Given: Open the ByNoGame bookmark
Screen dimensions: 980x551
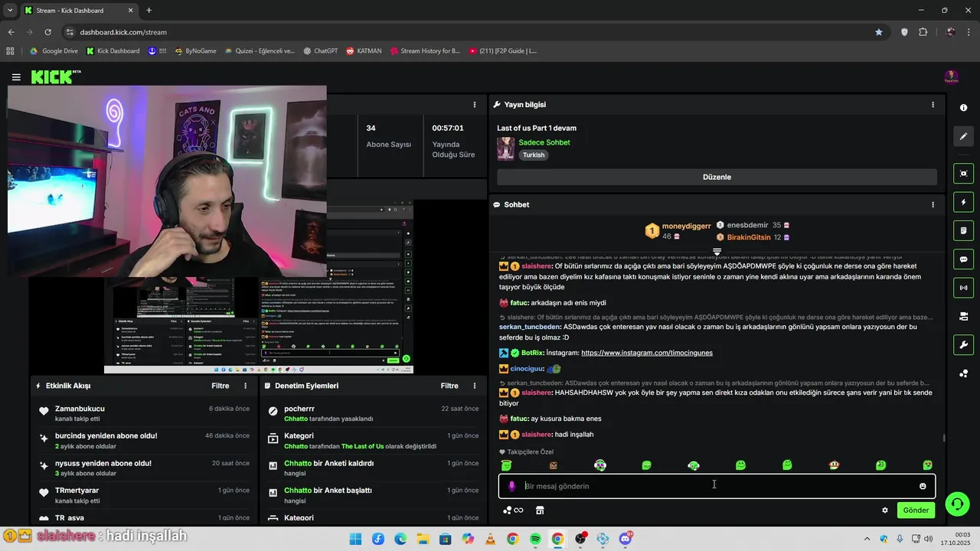Looking at the screenshot, I should 195,51.
